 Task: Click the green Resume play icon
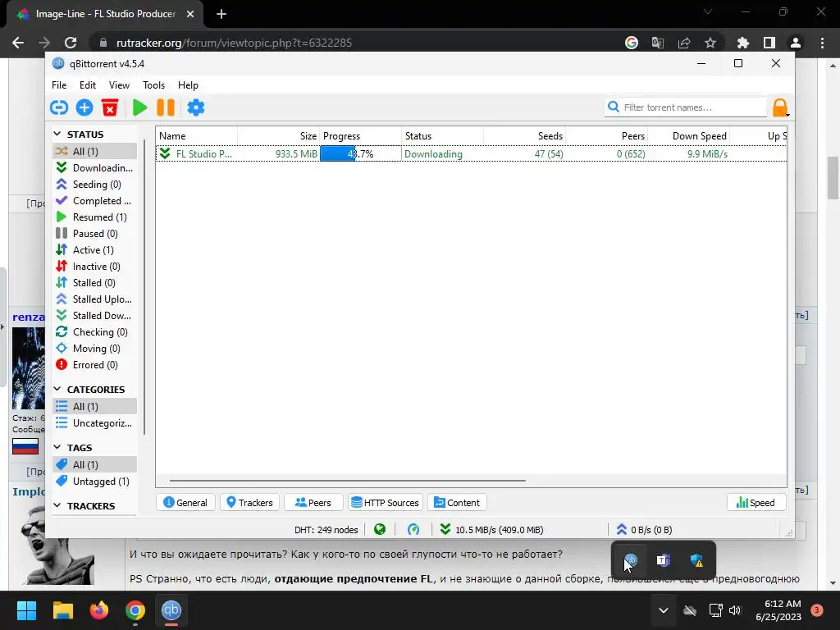pos(139,107)
